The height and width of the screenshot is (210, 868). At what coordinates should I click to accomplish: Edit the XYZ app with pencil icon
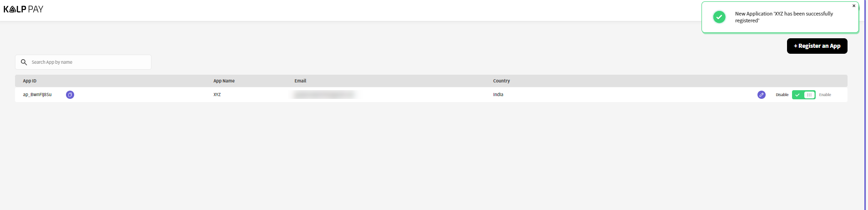[x=761, y=95]
